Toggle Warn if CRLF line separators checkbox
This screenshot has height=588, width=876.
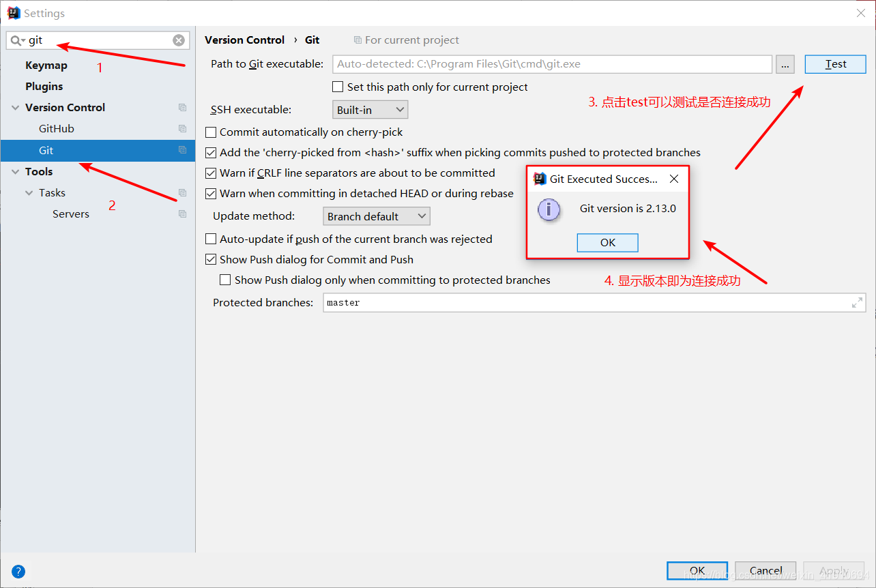pos(211,173)
